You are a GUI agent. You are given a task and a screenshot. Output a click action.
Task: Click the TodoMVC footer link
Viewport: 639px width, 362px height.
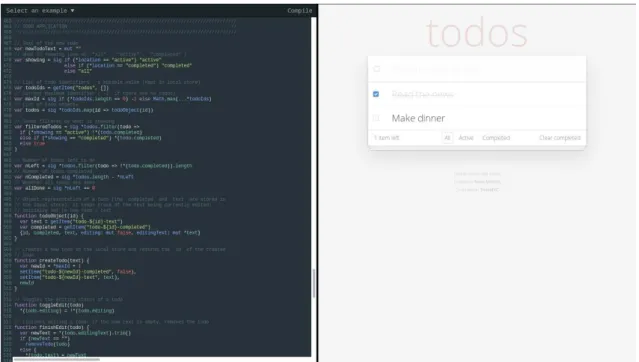click(489, 190)
